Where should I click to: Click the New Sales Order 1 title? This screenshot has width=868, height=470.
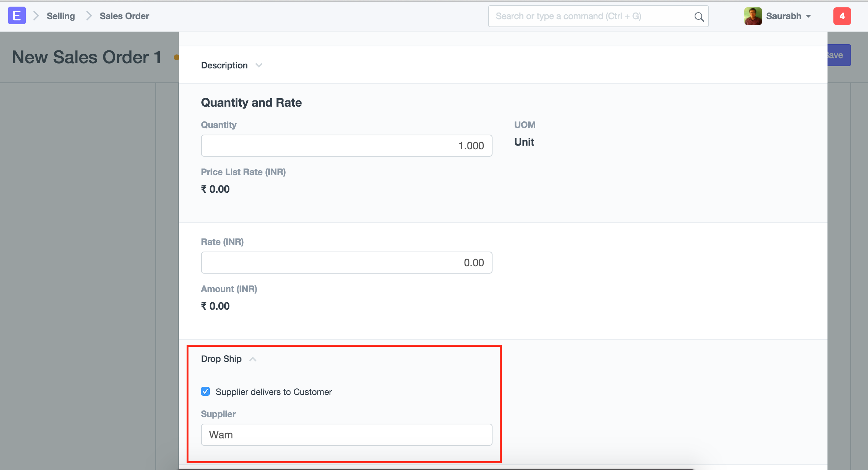[x=87, y=57]
